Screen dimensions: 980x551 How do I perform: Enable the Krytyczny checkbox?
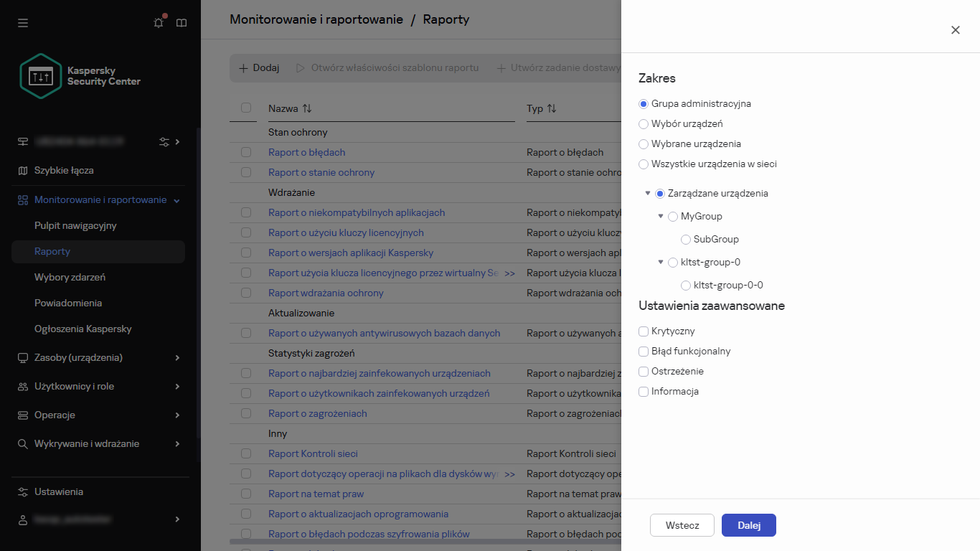[x=644, y=331]
